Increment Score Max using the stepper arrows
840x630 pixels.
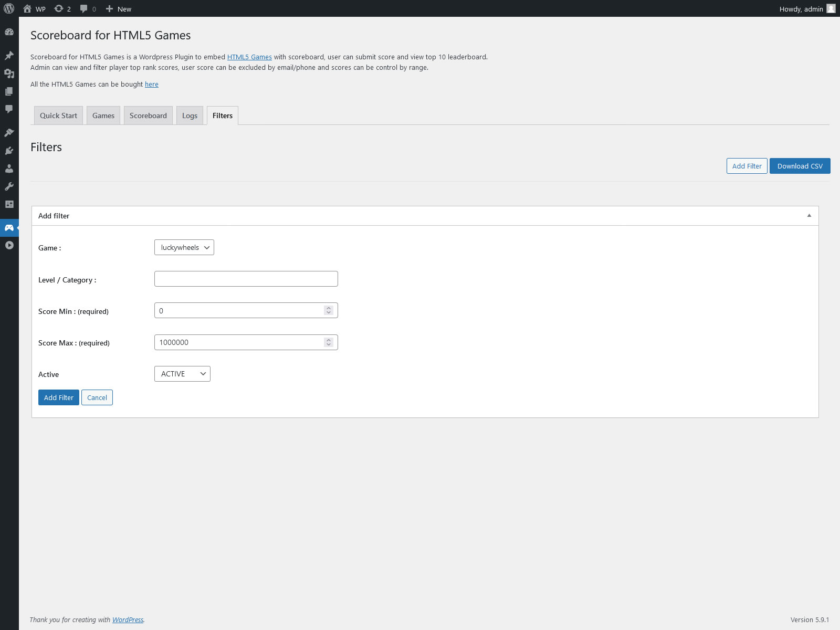click(329, 340)
